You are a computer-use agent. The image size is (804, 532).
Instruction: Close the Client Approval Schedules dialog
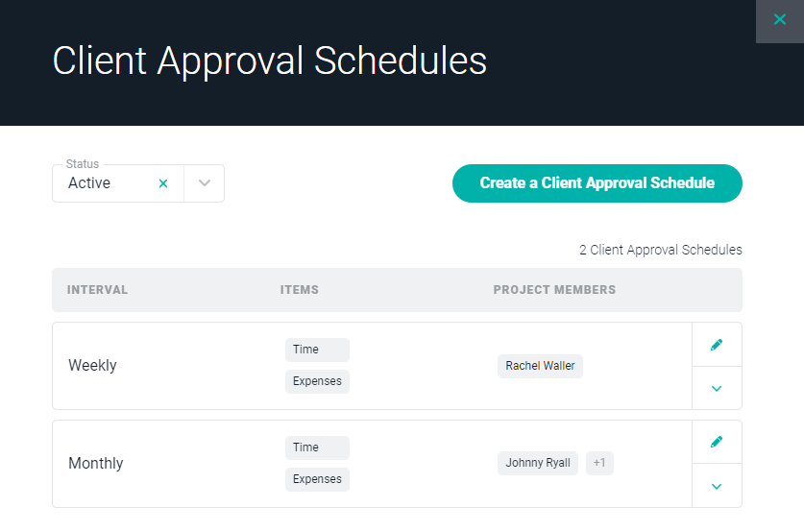tap(779, 19)
